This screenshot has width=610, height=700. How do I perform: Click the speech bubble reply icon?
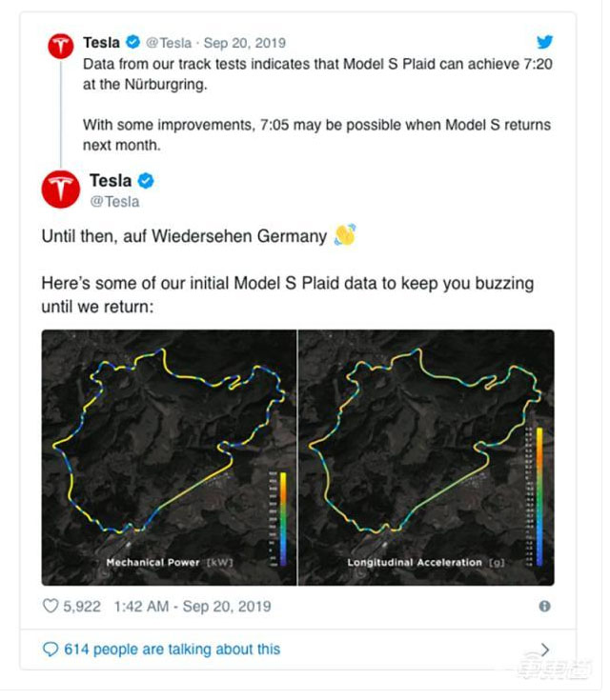pos(51,649)
